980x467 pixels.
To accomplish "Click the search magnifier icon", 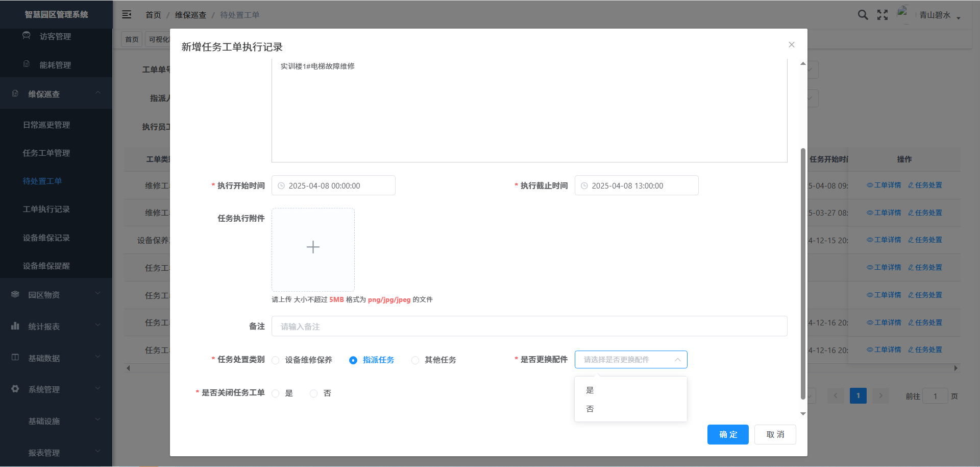I will click(x=863, y=15).
